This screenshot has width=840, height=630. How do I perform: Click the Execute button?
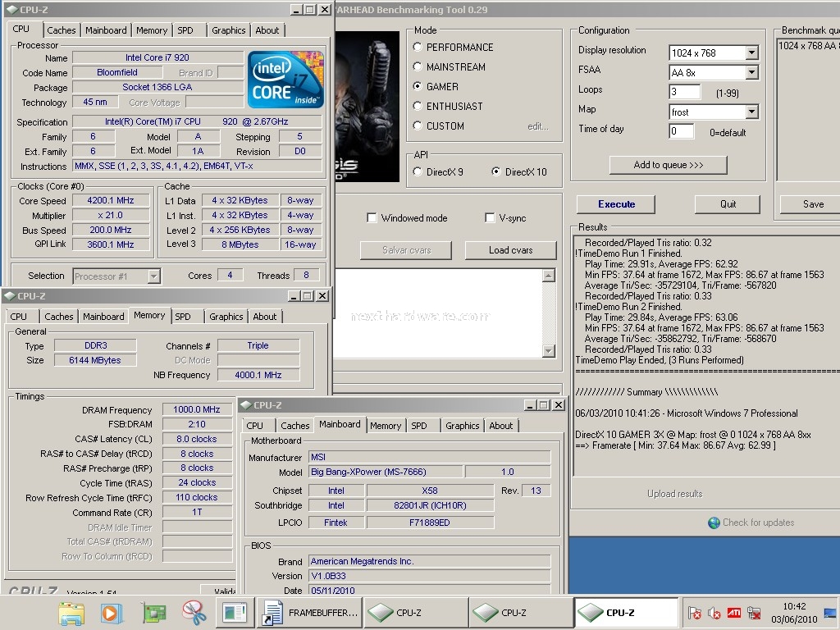[616, 204]
